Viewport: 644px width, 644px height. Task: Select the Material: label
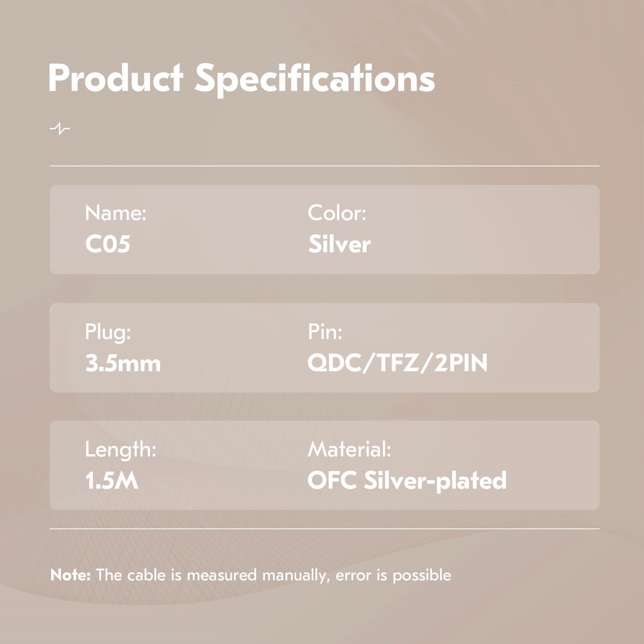coord(349,450)
